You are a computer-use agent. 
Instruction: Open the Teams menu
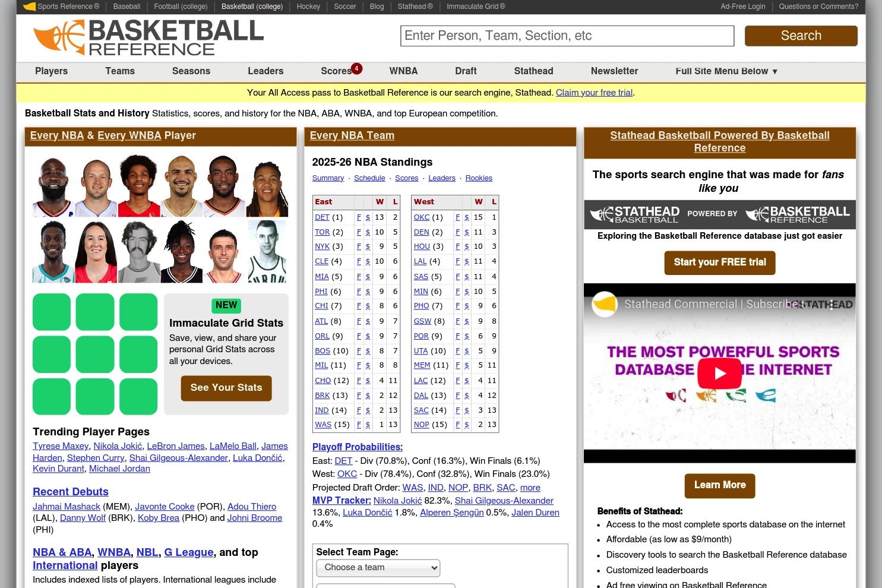120,71
